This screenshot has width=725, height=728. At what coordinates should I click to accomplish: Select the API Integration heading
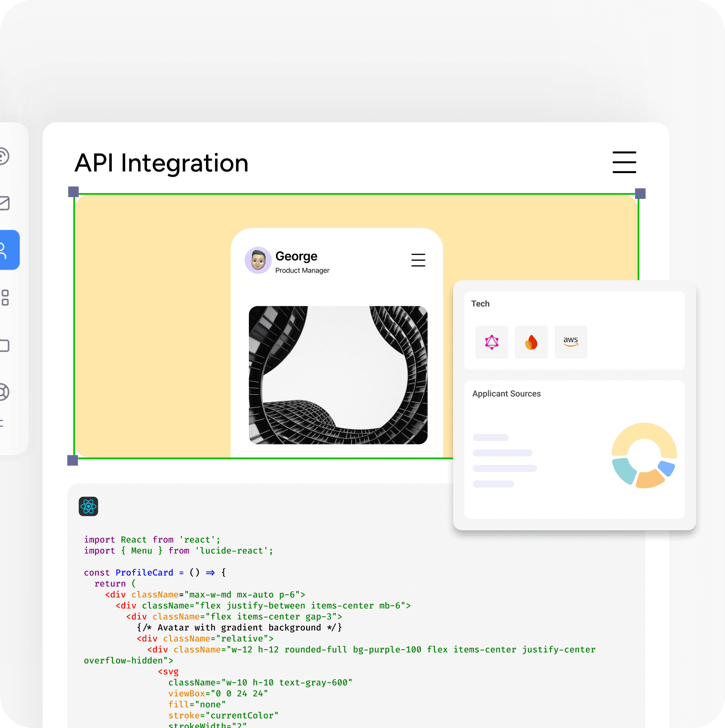click(161, 163)
